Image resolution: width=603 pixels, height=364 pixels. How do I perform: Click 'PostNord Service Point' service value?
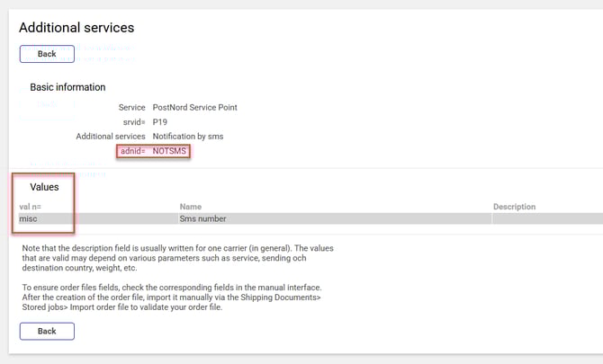pos(195,107)
